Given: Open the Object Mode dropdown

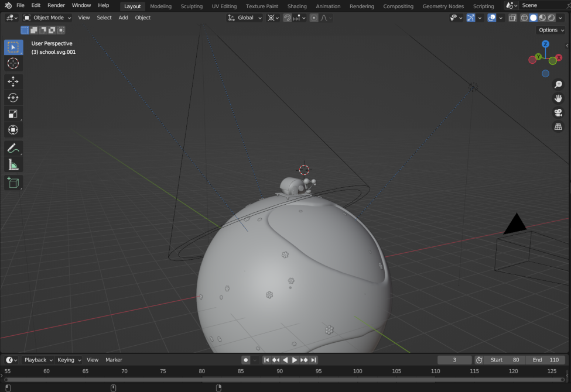Looking at the screenshot, I should [47, 18].
